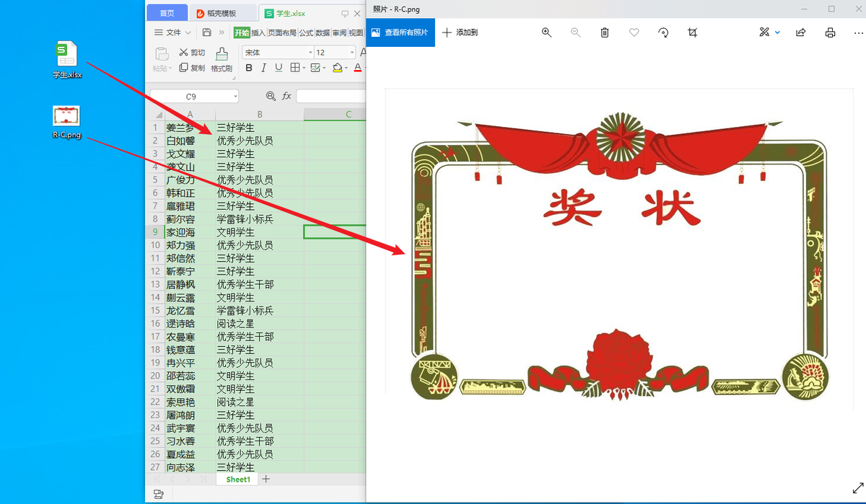Open the borders dropdown arrow
This screenshot has height=504, width=866.
(303, 68)
